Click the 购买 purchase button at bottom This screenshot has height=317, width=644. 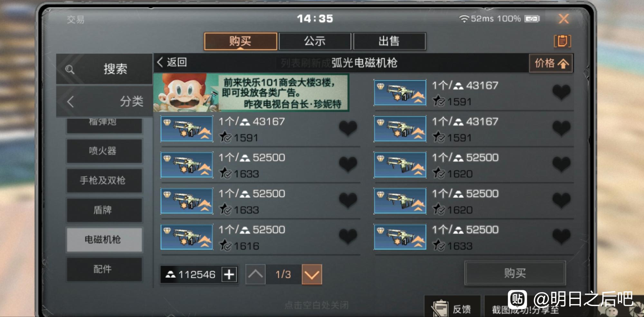[x=515, y=273]
